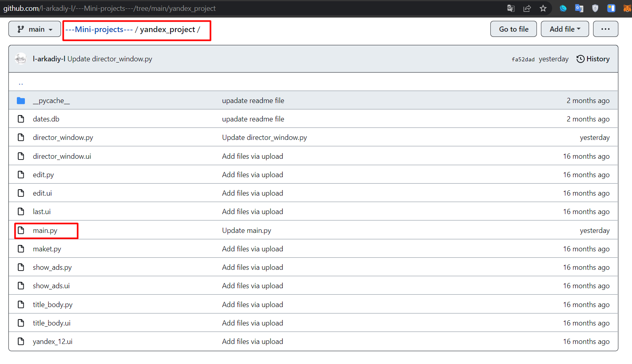
Task: Open the blue and yellow square extension icon
Action: pos(611,8)
